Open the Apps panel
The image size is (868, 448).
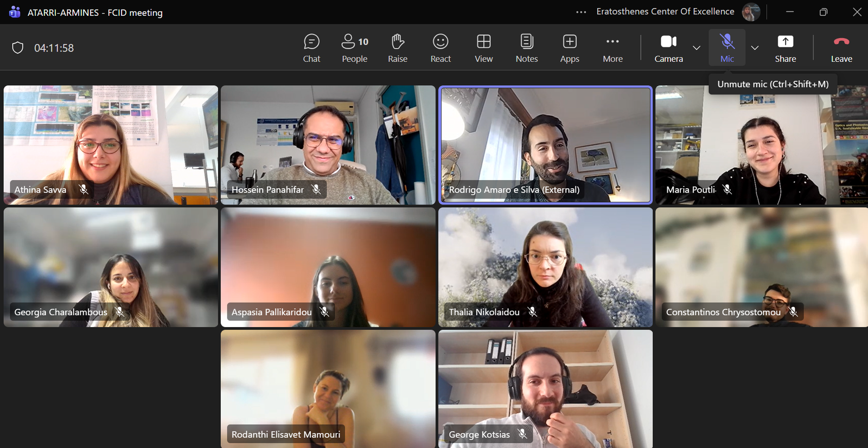coord(570,48)
